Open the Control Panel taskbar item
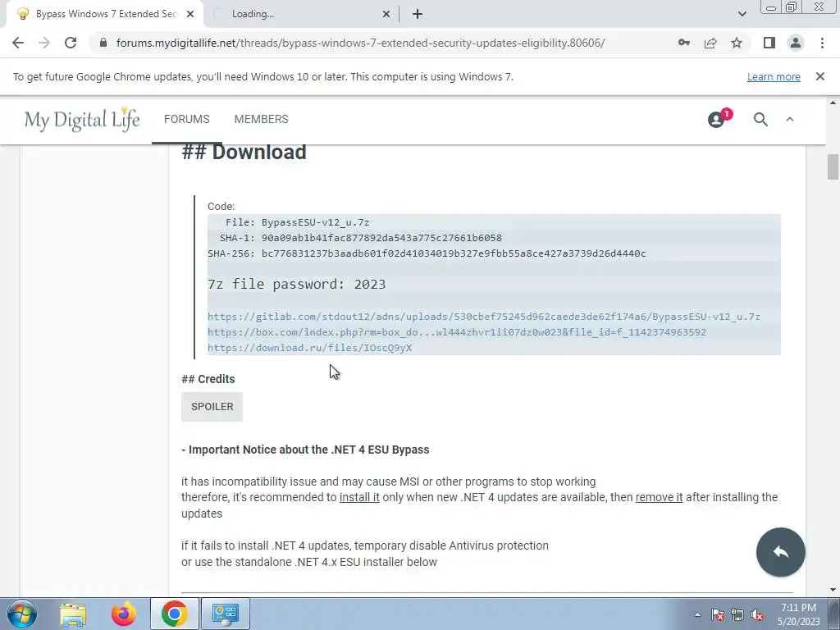 (x=225, y=614)
